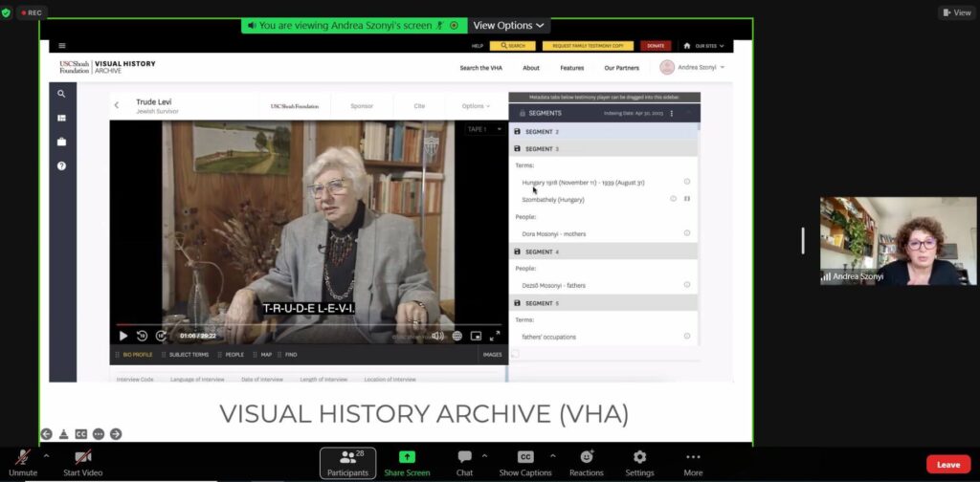Enter fullscreen on the testimony video
980x482 pixels.
495,336
